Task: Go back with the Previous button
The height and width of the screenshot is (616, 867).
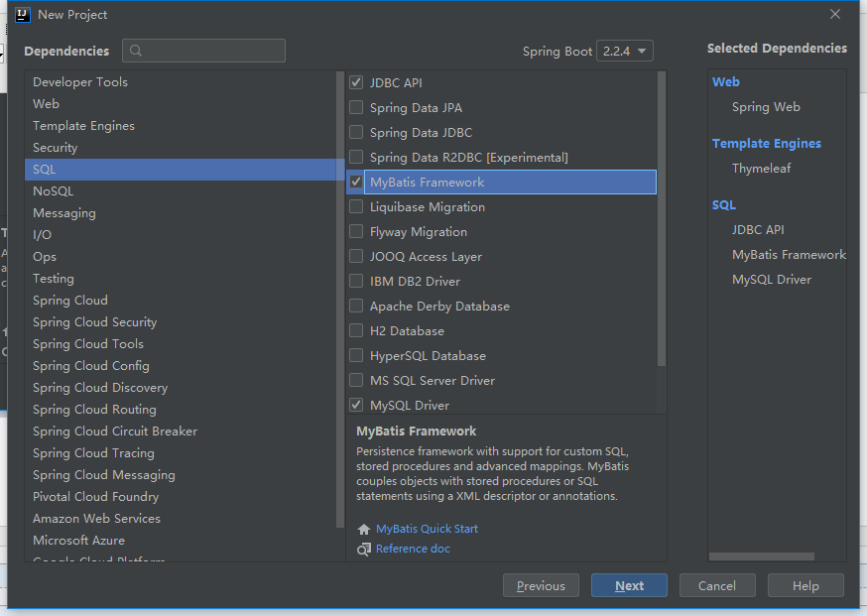Action: 541,585
